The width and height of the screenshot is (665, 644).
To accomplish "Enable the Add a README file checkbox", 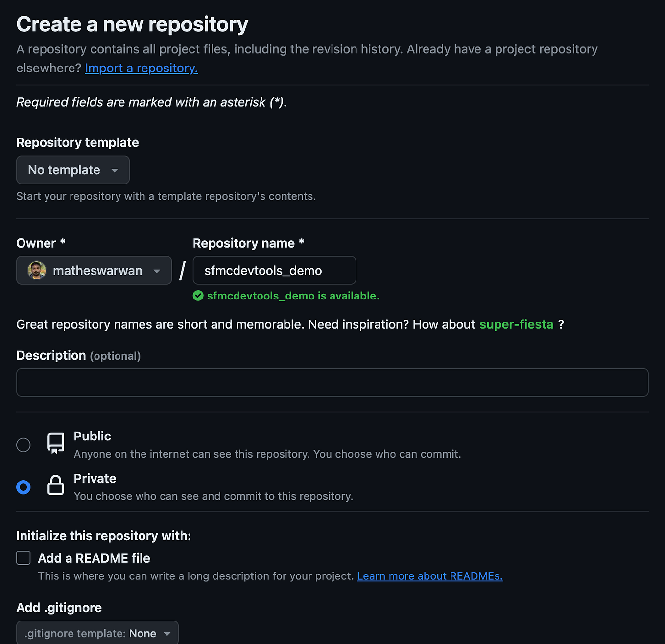I will [x=23, y=558].
